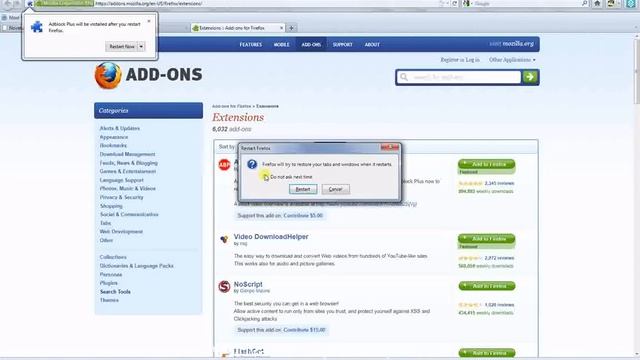Dismiss the Adblock Plus notification with its X
The image size is (640, 360).
tap(149, 21)
